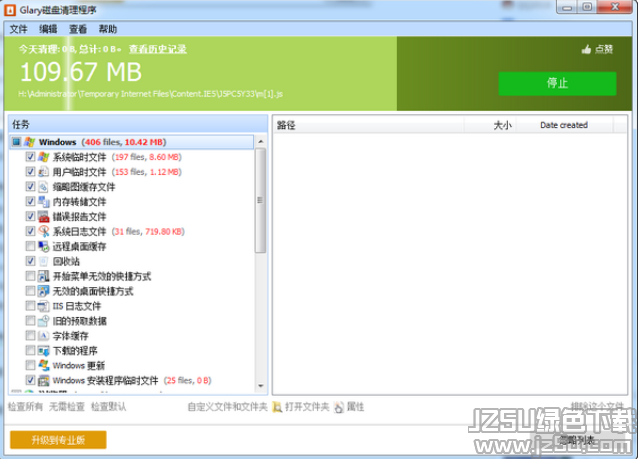Click the 字体缓存 icon
638x459 pixels.
[x=44, y=336]
